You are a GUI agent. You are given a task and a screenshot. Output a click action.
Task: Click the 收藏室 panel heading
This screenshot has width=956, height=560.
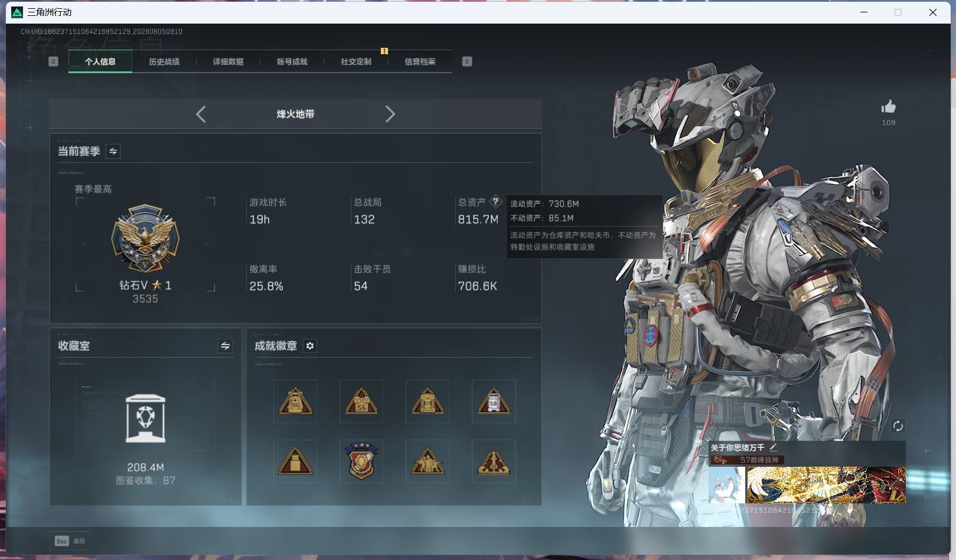tap(74, 346)
